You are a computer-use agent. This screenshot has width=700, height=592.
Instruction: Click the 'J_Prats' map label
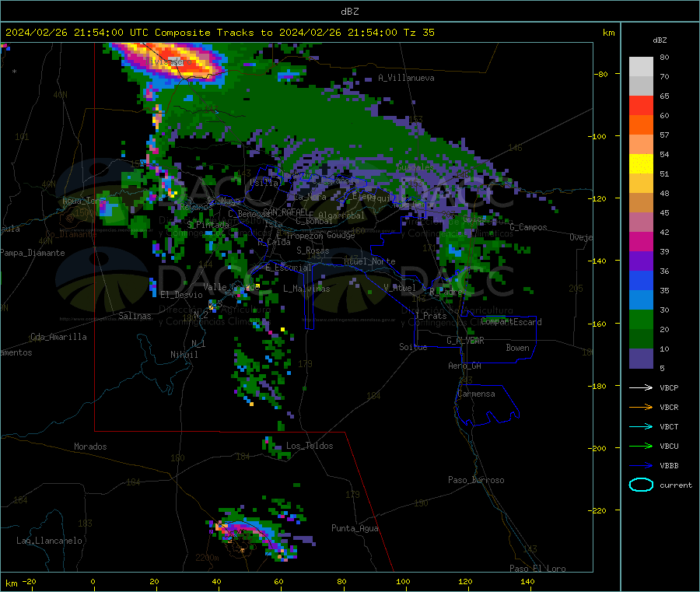[x=430, y=315]
